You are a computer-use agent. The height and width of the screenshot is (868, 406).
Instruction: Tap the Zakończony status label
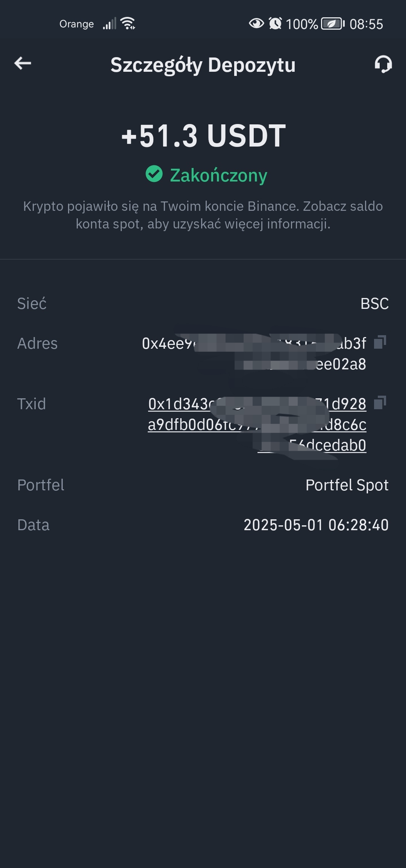coord(218,175)
